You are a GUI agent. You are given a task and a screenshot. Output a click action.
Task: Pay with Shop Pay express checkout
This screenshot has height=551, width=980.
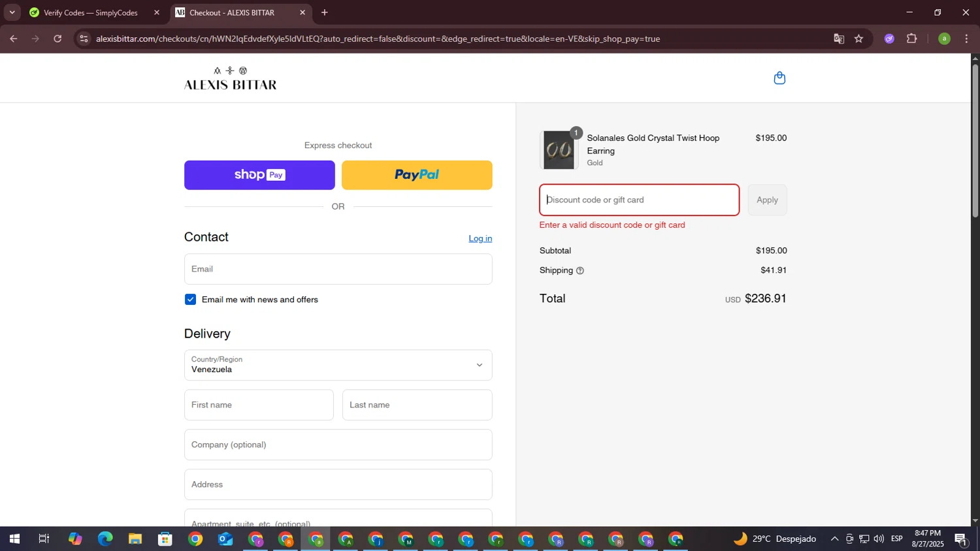pyautogui.click(x=259, y=175)
